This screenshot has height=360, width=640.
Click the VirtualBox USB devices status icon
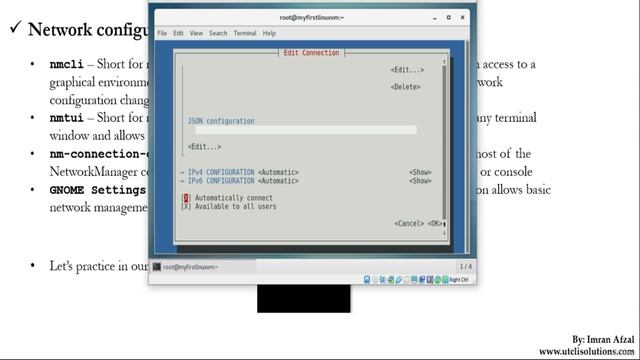coord(399,280)
